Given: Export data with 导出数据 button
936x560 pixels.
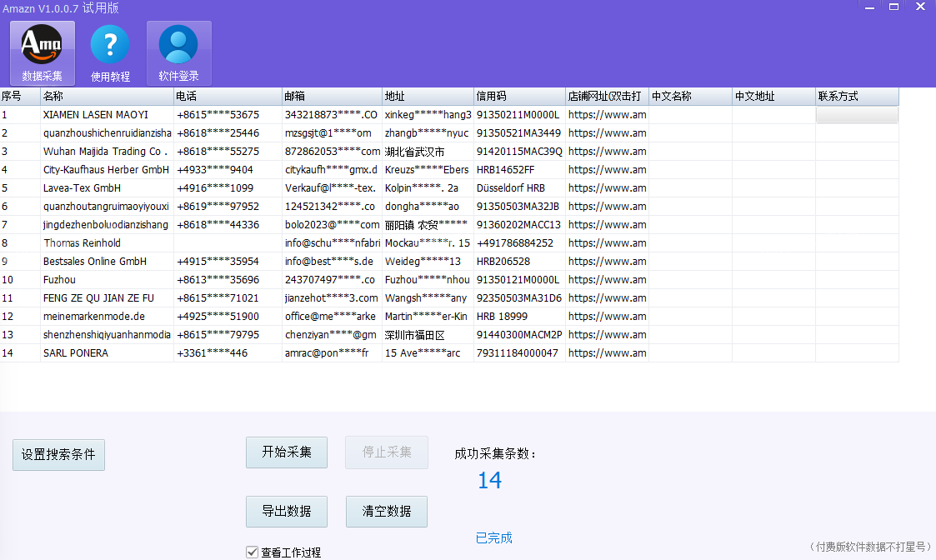Looking at the screenshot, I should tap(287, 512).
